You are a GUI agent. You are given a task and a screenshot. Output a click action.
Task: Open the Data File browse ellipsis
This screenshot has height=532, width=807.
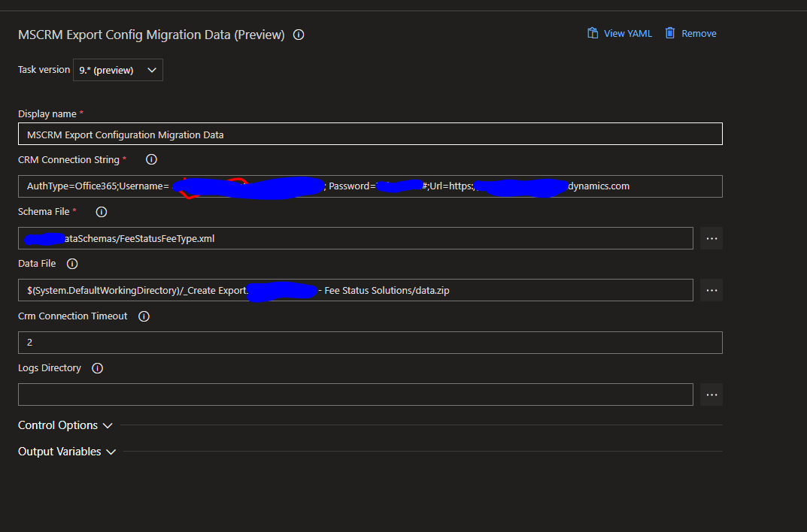(711, 289)
